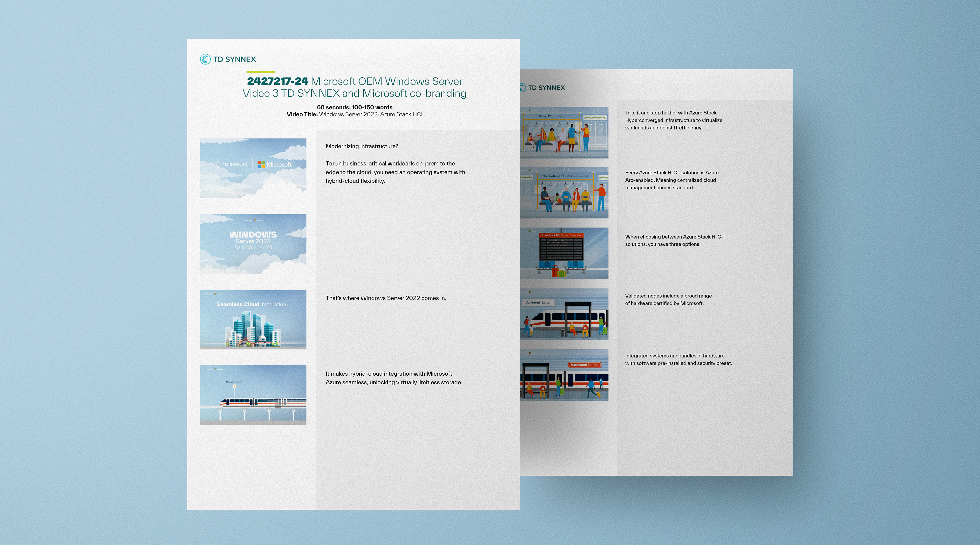Click the 'Modernizing infrastructure?' text
This screenshot has height=545, width=980.
[362, 146]
